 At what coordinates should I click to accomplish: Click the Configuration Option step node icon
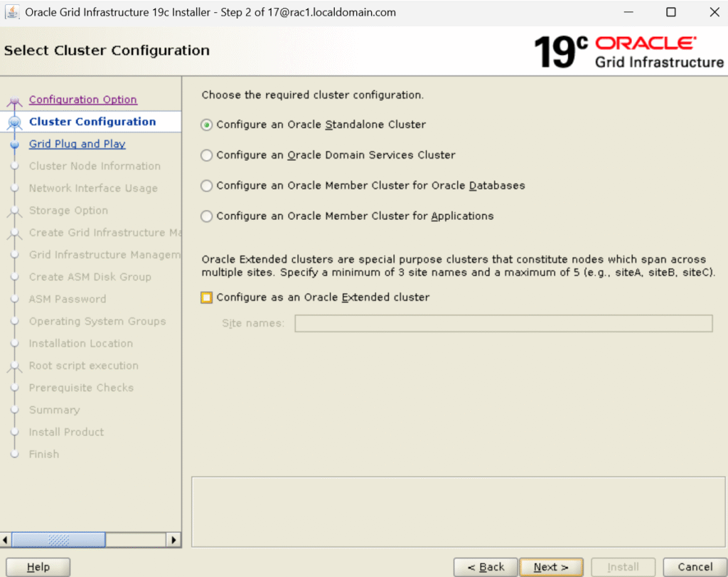(x=14, y=101)
